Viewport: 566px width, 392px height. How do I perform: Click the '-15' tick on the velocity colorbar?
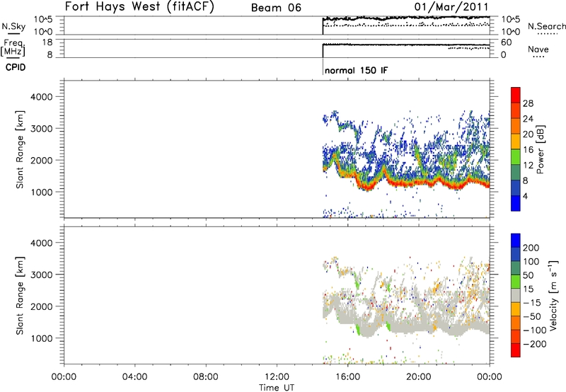(x=532, y=303)
